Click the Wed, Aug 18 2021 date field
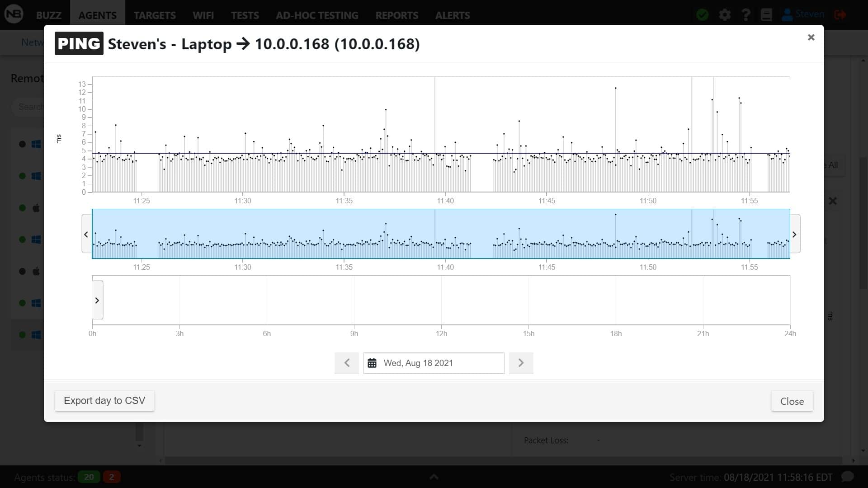The image size is (868, 488). click(x=434, y=363)
